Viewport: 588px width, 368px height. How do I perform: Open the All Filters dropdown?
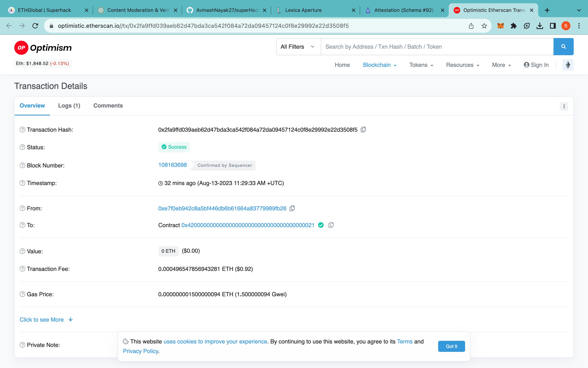click(298, 46)
